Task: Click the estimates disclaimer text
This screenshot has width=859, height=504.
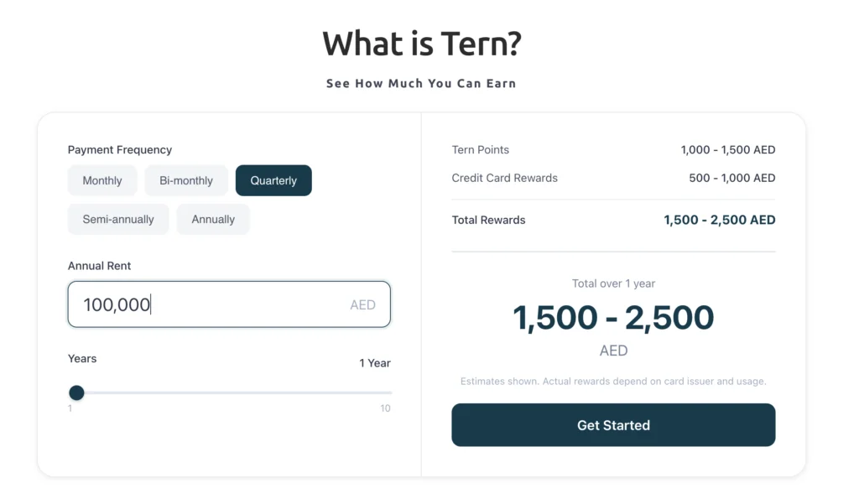Action: [x=613, y=382]
